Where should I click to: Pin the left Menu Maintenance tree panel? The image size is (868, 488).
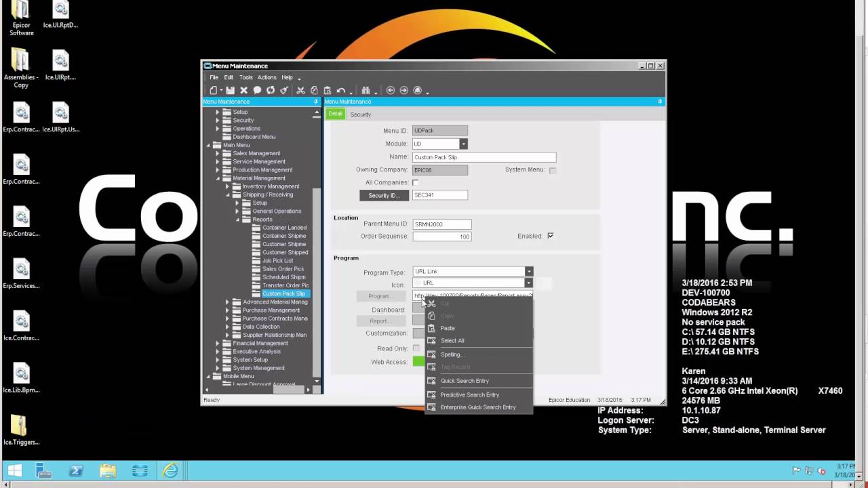coord(316,102)
